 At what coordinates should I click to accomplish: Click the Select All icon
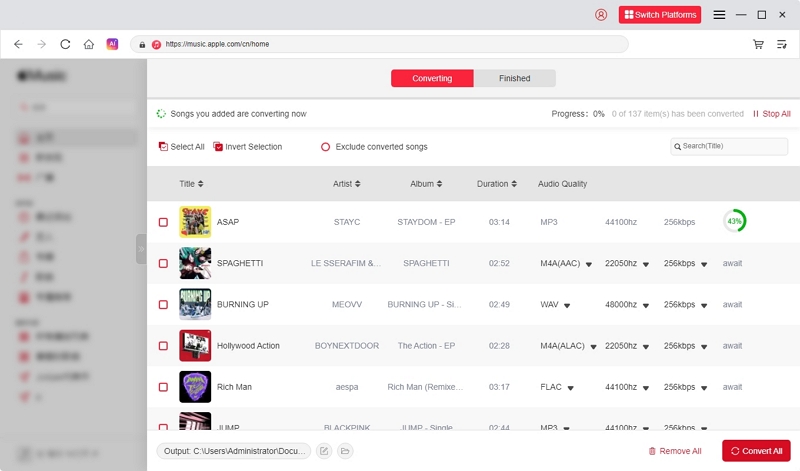163,146
